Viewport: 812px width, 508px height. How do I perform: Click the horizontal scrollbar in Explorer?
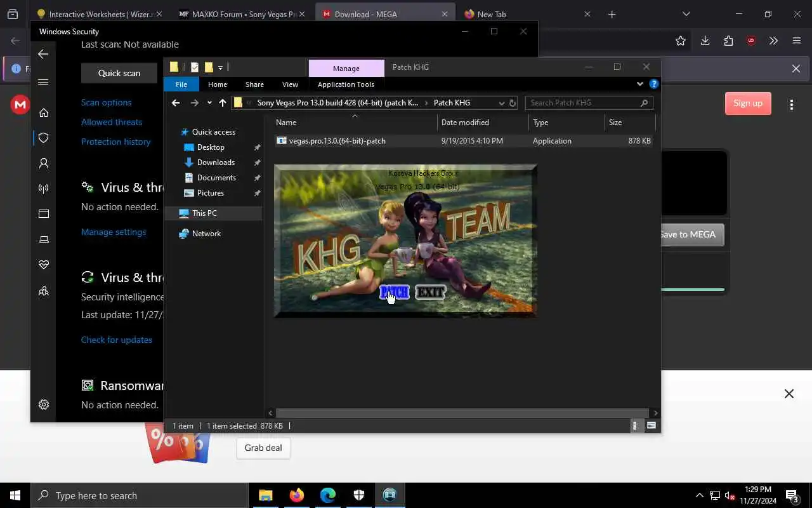[462, 413]
